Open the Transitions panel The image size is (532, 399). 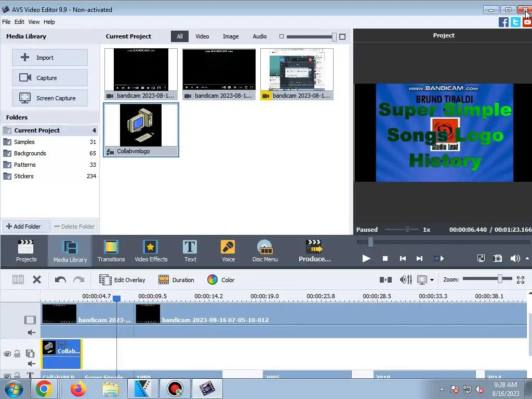pos(111,251)
